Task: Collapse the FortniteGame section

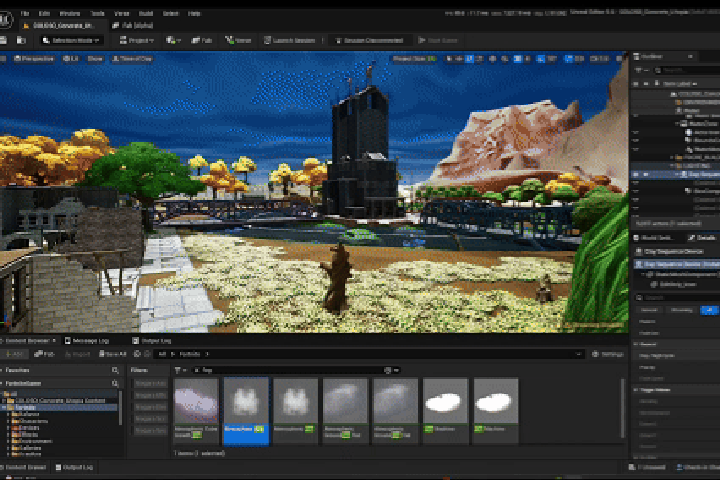Action: (2, 383)
